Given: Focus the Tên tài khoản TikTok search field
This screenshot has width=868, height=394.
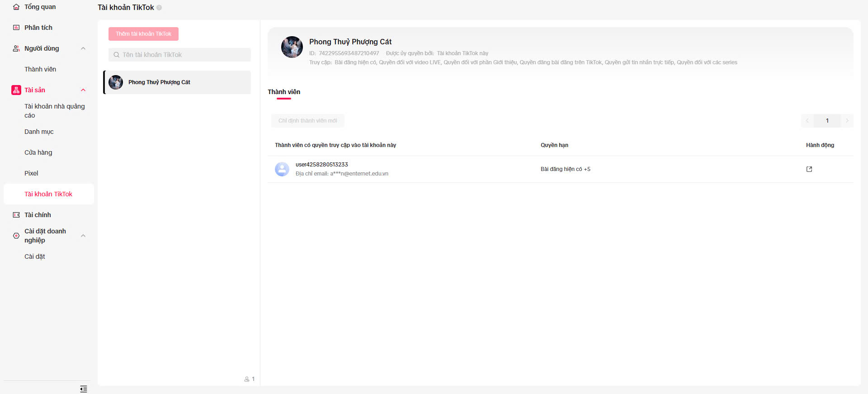Looking at the screenshot, I should coord(179,55).
